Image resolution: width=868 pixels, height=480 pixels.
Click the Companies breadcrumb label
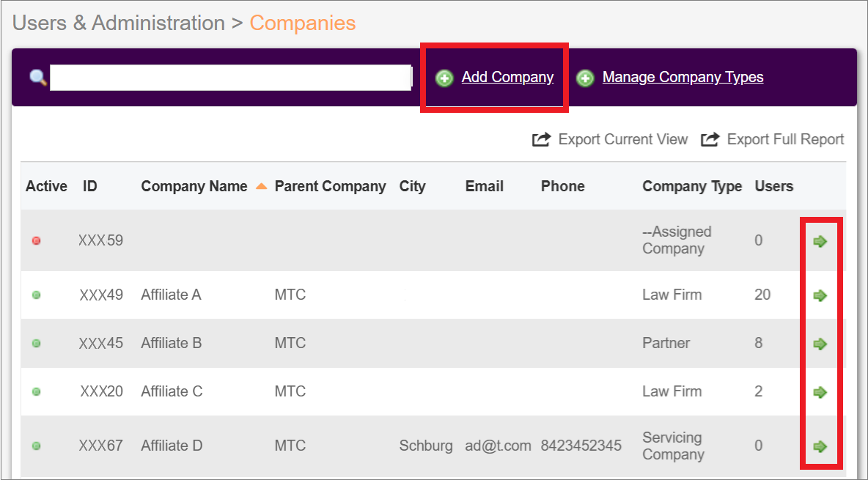[x=302, y=23]
